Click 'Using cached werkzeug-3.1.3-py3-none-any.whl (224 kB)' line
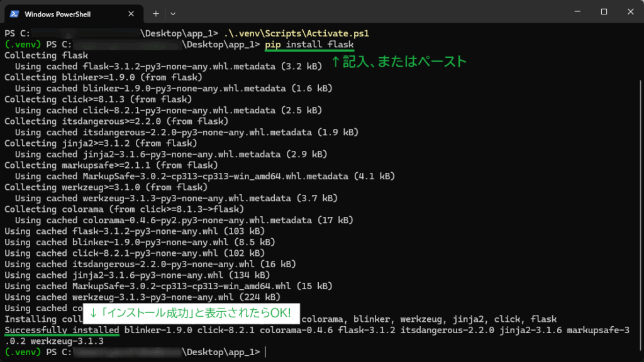This screenshot has width=644, height=362. point(143,297)
